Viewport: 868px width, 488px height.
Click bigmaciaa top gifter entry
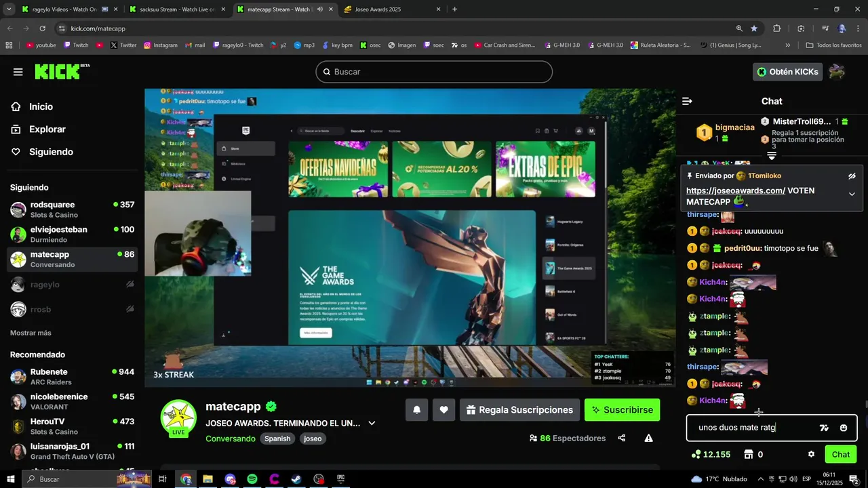(726, 131)
